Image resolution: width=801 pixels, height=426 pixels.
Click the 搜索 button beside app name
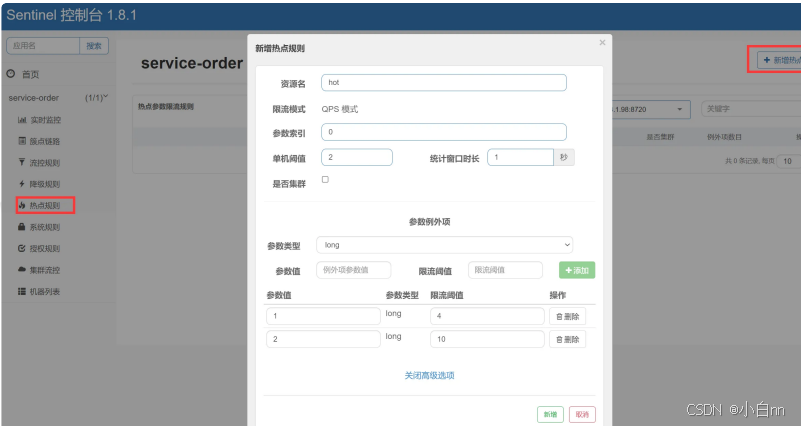pyautogui.click(x=94, y=46)
